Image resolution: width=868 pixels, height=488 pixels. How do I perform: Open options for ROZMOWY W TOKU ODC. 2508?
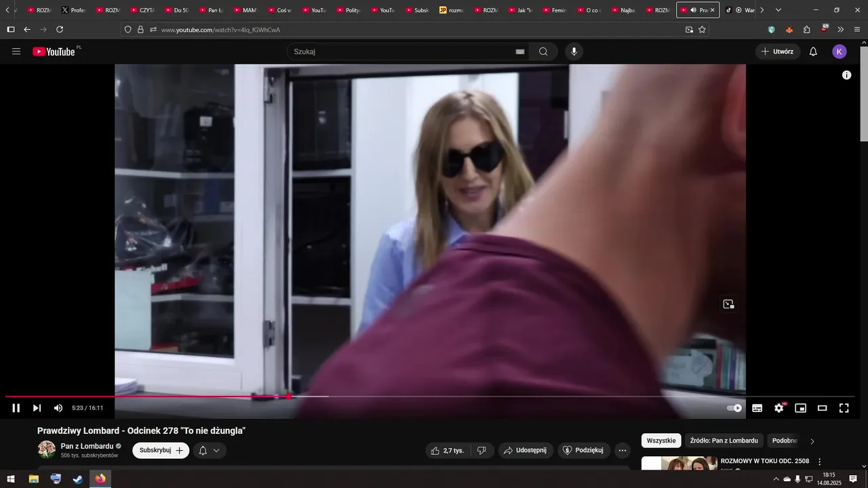[x=819, y=462]
